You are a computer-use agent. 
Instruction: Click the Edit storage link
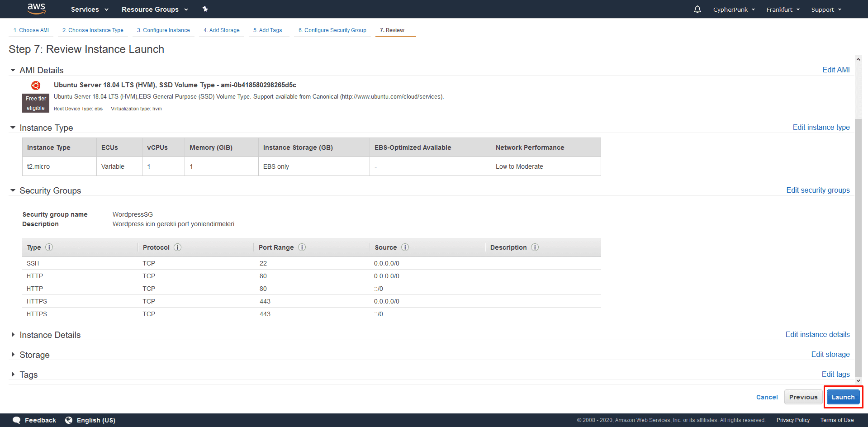point(830,354)
